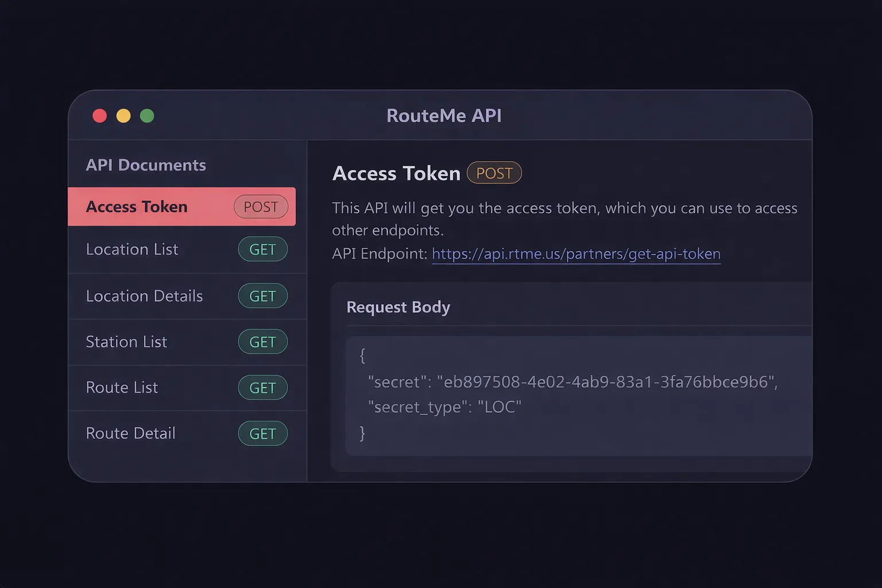882x588 pixels.
Task: Click the green traffic light button
Action: (x=147, y=115)
